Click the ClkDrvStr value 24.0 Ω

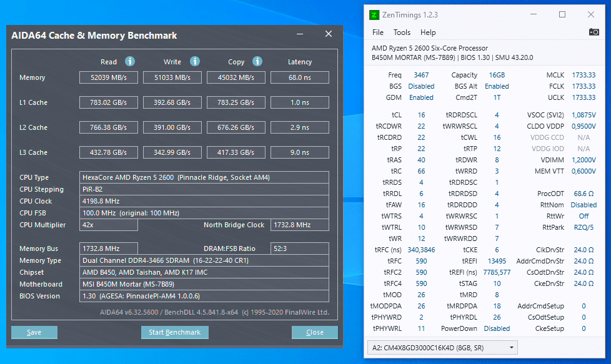[584, 250]
